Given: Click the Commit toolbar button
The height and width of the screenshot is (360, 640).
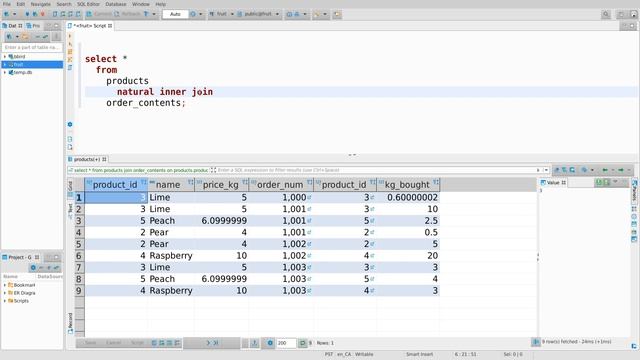Looking at the screenshot, I should pyautogui.click(x=99, y=14).
